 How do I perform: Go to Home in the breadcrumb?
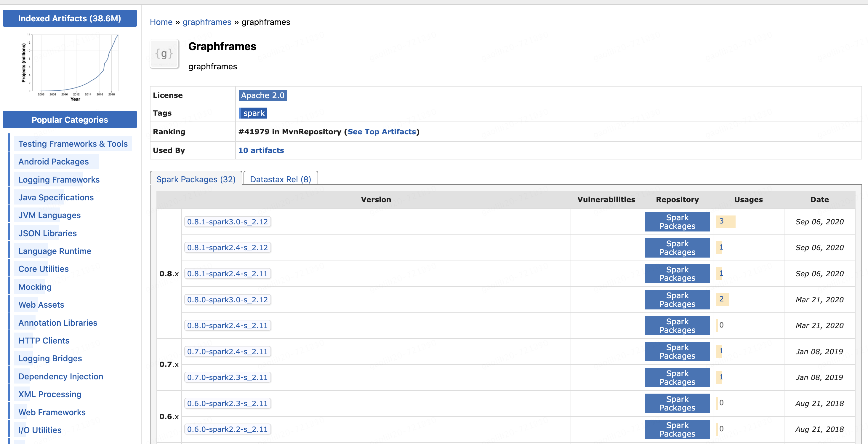point(161,22)
